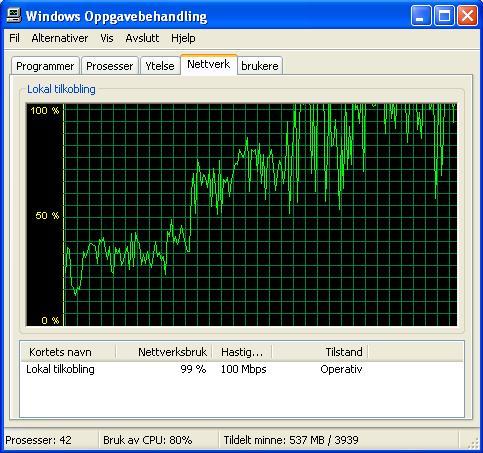The width and height of the screenshot is (483, 453).
Task: Maximize the Oppgavebehandling window
Action: [x=444, y=16]
